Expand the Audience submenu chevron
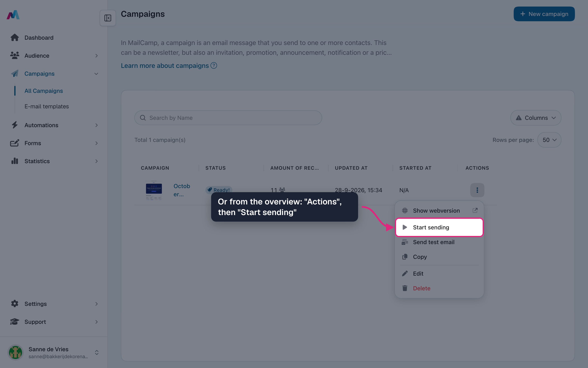The image size is (588, 368). point(96,56)
